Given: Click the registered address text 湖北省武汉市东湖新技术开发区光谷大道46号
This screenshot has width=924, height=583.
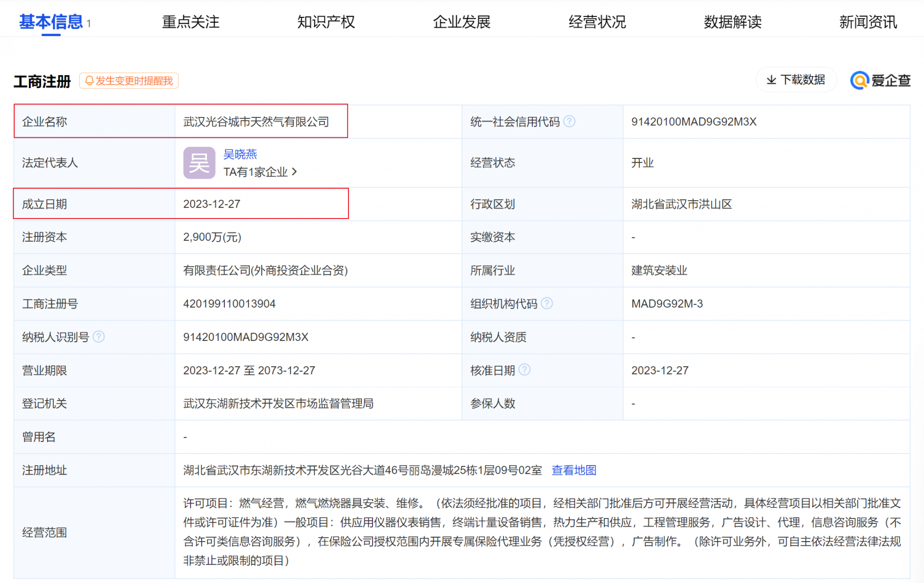Looking at the screenshot, I should 295,470.
